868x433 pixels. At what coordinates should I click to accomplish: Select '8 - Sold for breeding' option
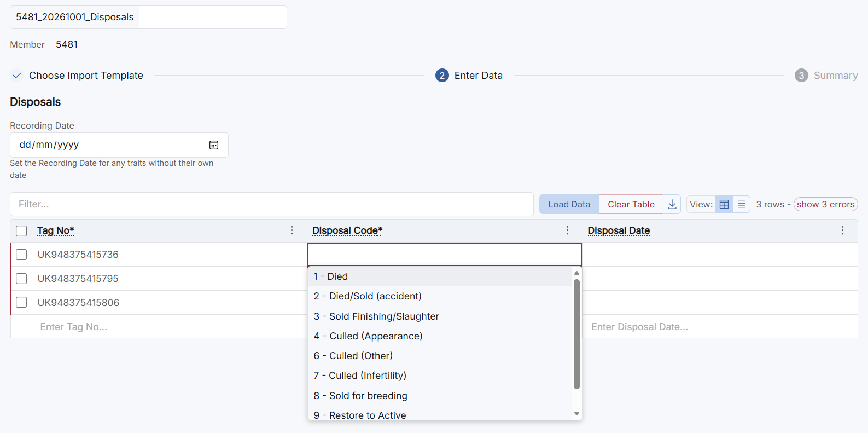(440, 396)
